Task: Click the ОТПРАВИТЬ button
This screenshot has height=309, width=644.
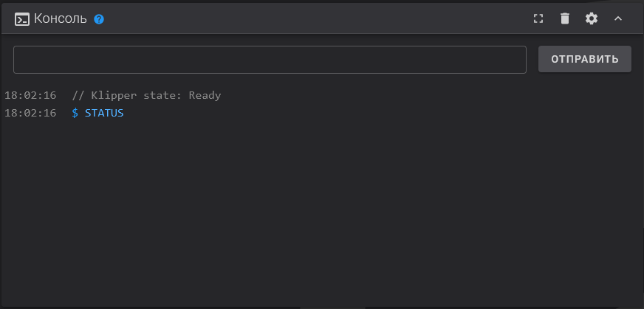Action: (x=585, y=59)
